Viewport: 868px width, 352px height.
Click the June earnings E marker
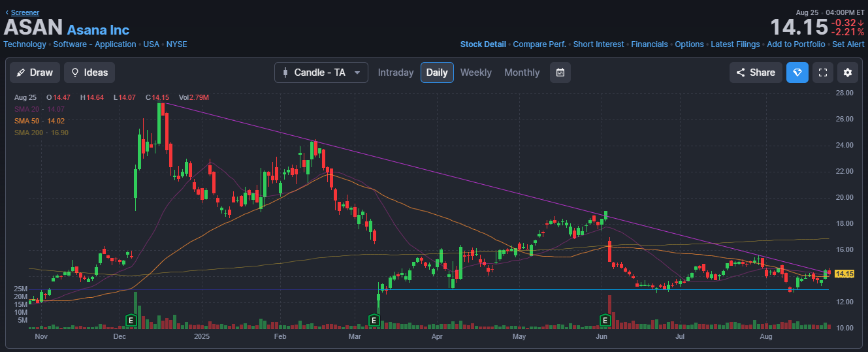[x=605, y=320]
